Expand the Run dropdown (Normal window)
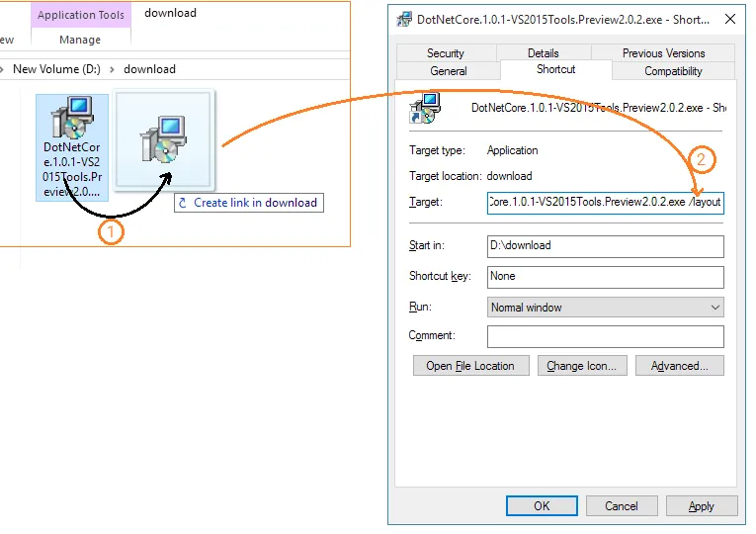Screen dimensions: 756x534 (x=605, y=308)
